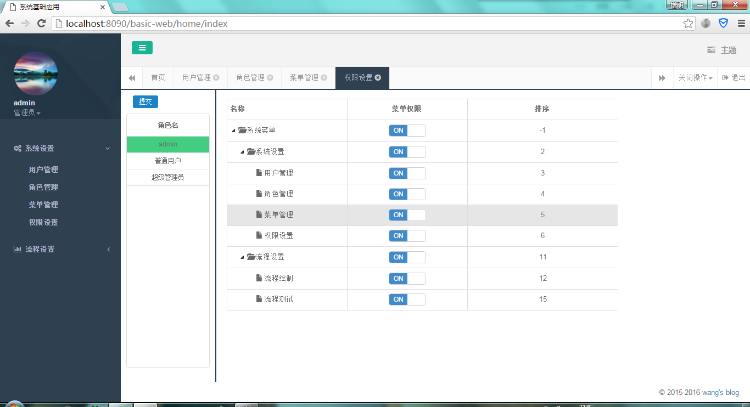Collapse the 系统菜单 tree node triangle
The height and width of the screenshot is (407, 750).
[x=233, y=131]
